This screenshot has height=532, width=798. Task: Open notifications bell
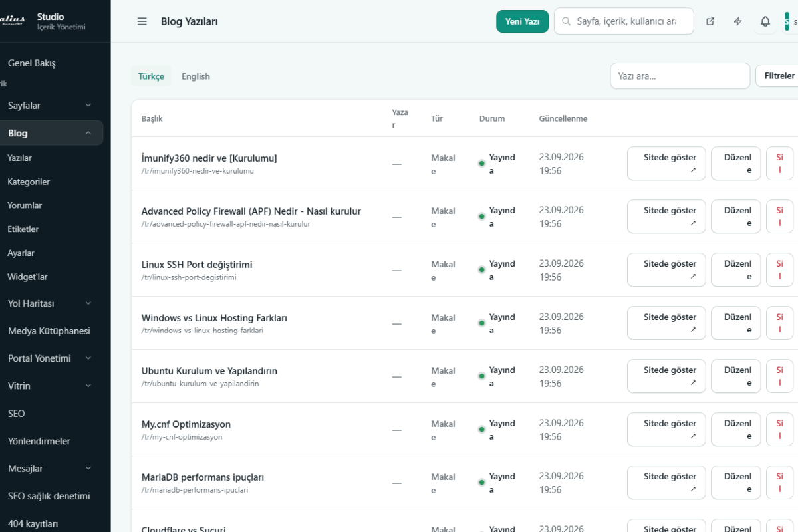765,21
